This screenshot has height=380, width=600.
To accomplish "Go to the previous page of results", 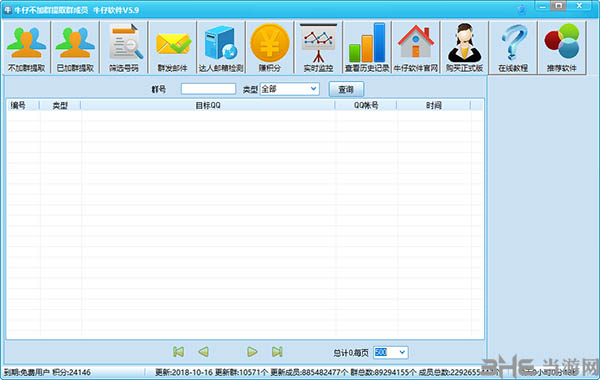I will point(203,352).
